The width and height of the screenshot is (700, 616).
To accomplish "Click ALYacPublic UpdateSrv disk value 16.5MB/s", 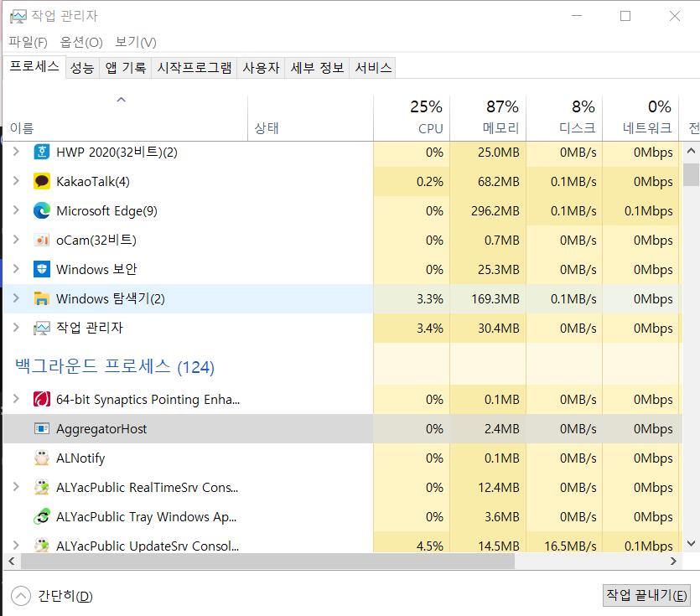I will click(x=570, y=546).
